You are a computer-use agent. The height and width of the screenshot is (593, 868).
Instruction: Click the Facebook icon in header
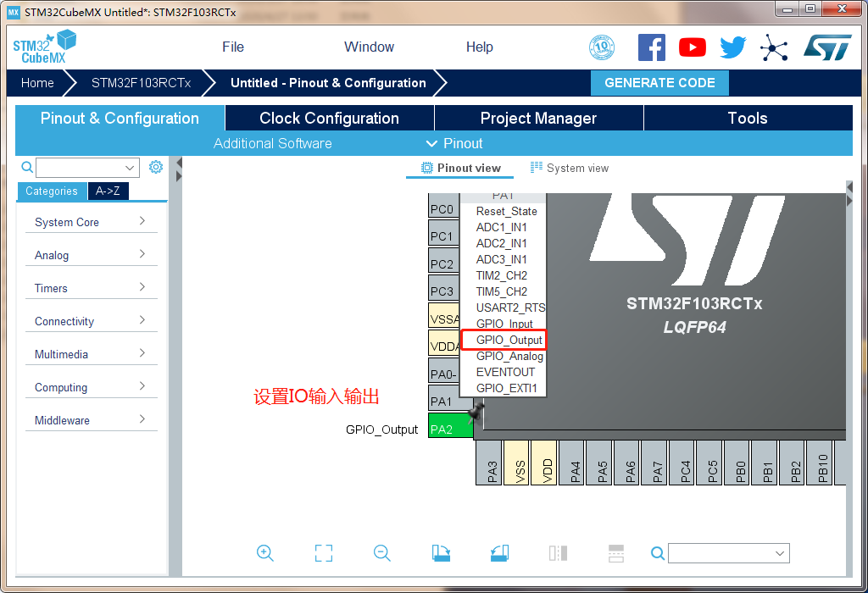[652, 47]
